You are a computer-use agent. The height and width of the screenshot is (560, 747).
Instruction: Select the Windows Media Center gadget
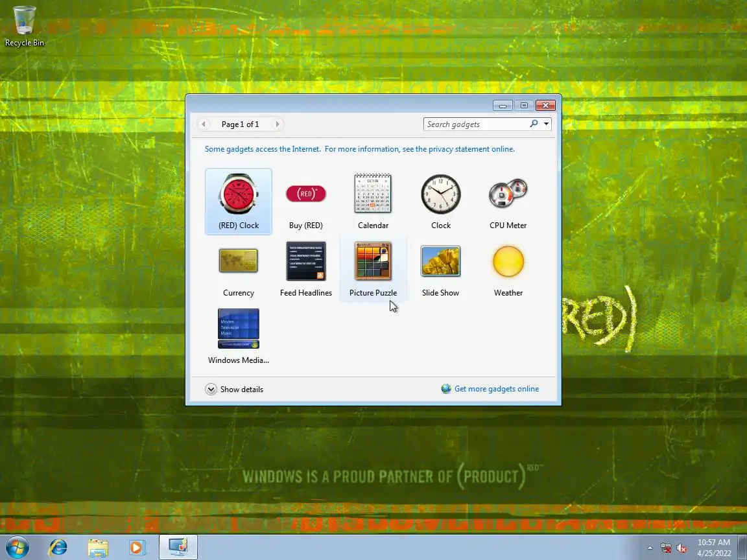[x=238, y=336]
